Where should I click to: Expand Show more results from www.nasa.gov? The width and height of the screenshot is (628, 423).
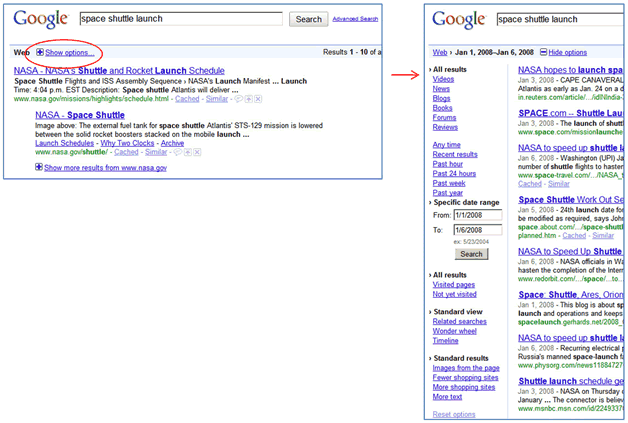pyautogui.click(x=105, y=168)
